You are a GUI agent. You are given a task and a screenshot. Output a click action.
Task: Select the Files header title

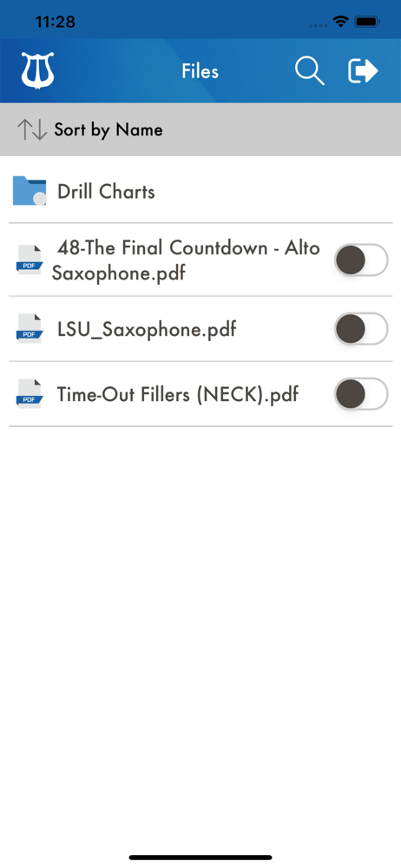click(x=200, y=71)
